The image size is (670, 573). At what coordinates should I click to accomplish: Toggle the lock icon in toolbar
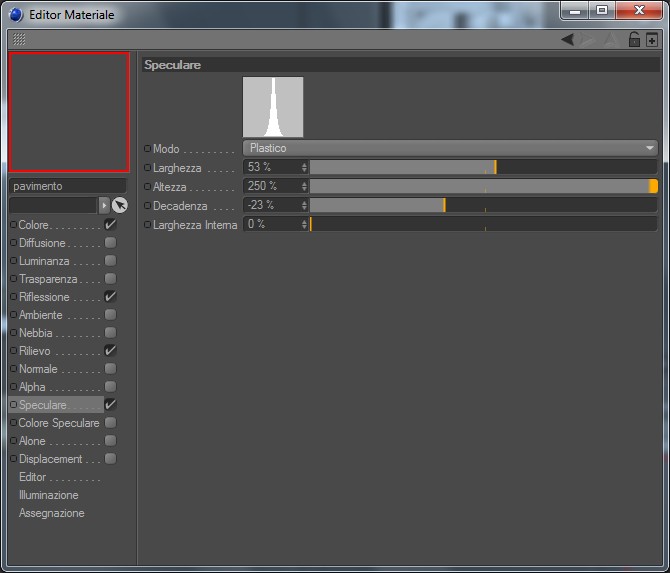634,39
